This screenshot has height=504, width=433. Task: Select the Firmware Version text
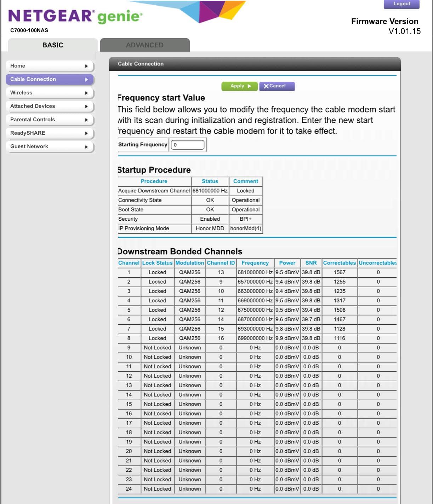tap(384, 21)
